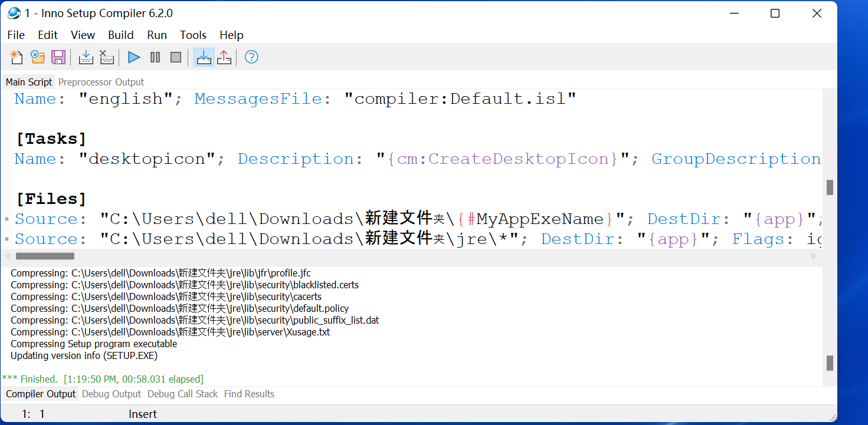
Task: Click the {cm:CreateDesktopIcon} constant
Action: click(503, 159)
